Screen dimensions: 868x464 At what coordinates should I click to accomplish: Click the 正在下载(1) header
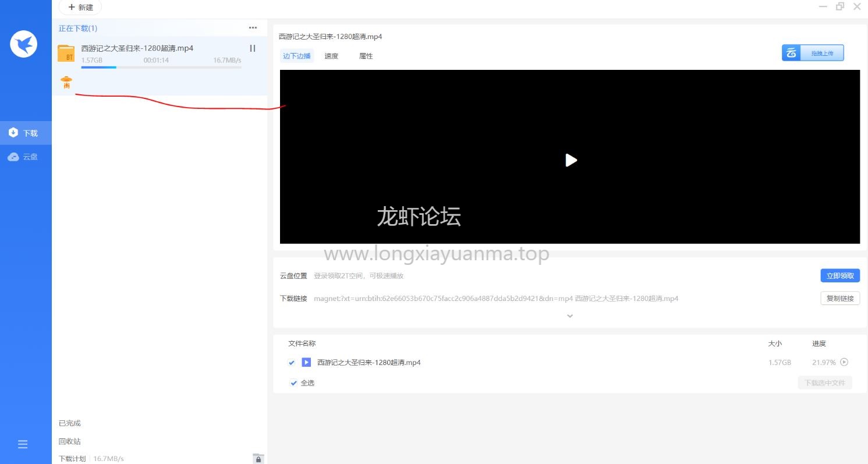click(78, 28)
